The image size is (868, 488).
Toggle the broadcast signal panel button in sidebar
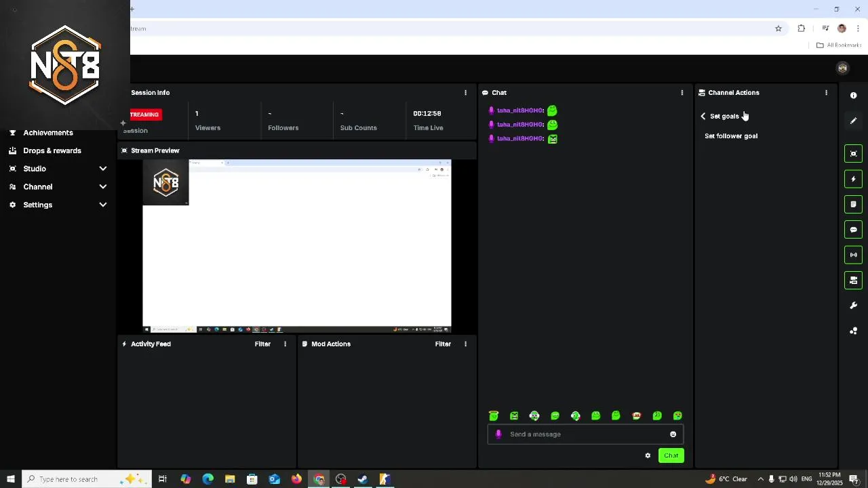pos(854,255)
